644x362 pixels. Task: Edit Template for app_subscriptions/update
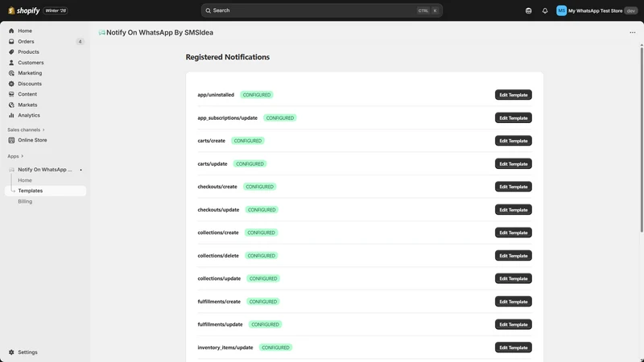[x=513, y=117]
